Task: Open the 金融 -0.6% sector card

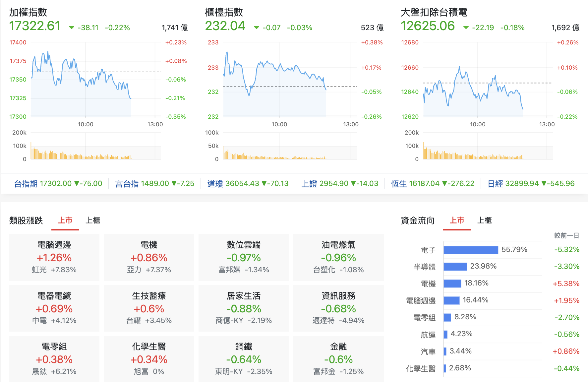Action: (x=338, y=359)
